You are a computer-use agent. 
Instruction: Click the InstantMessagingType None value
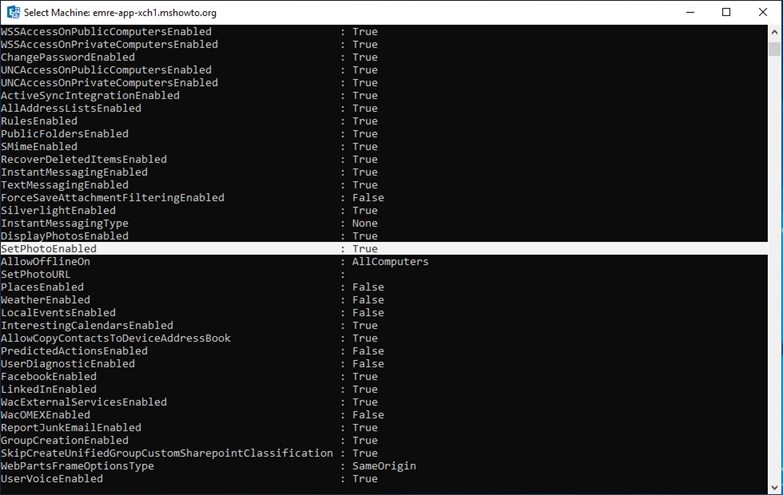coord(365,223)
